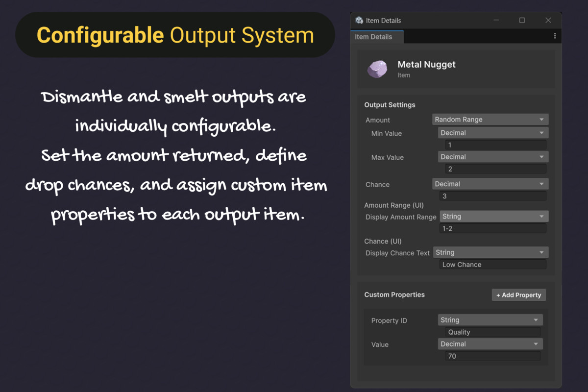The height and width of the screenshot is (392, 588).
Task: Open the panel options kebab menu
Action: pyautogui.click(x=555, y=36)
